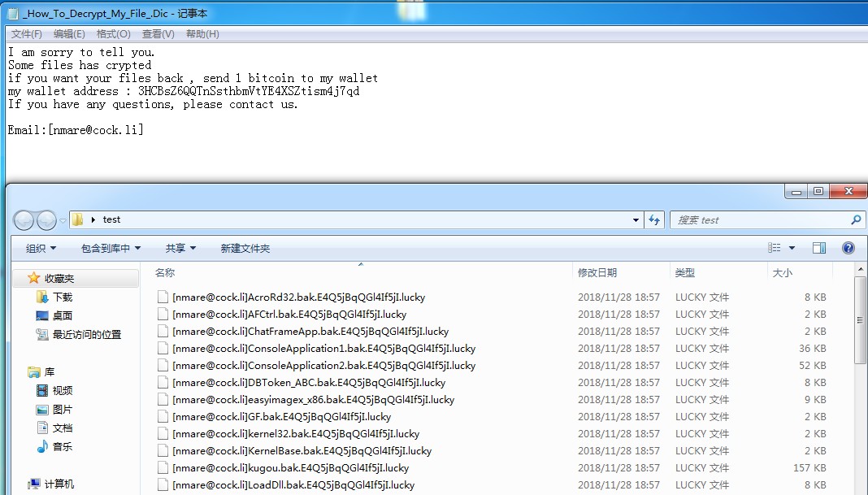Open the 格式(O) menu in Notepad

114,34
